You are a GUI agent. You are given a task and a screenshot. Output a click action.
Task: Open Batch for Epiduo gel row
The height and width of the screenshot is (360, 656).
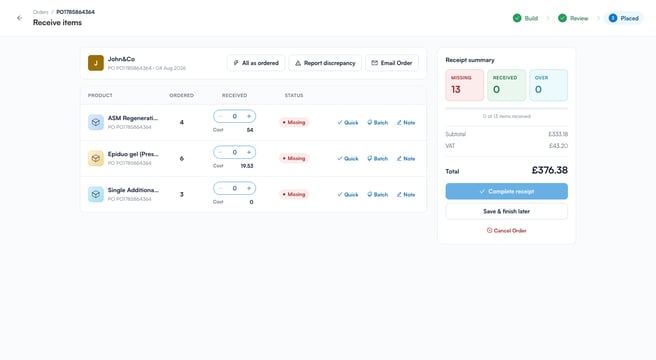click(x=377, y=159)
